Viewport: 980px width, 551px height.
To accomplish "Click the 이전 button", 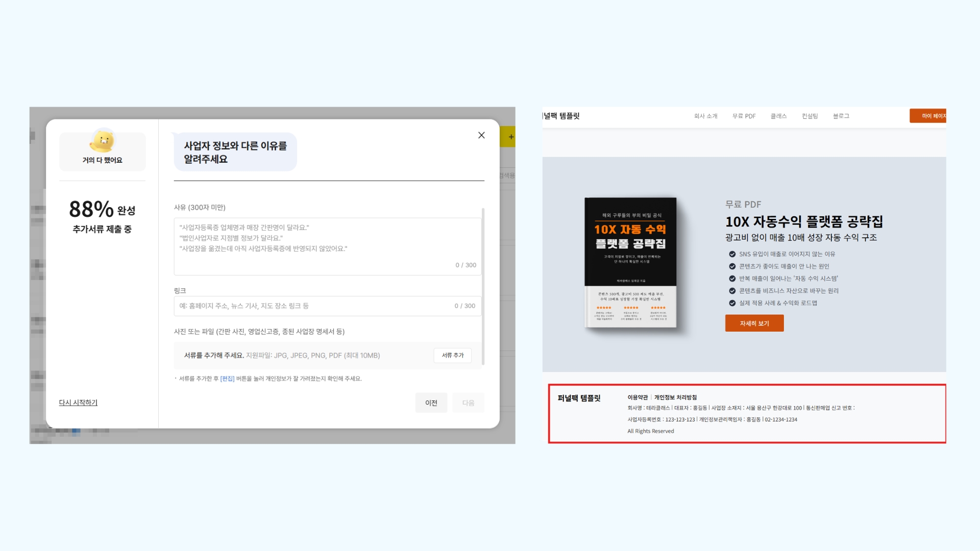I will point(431,403).
